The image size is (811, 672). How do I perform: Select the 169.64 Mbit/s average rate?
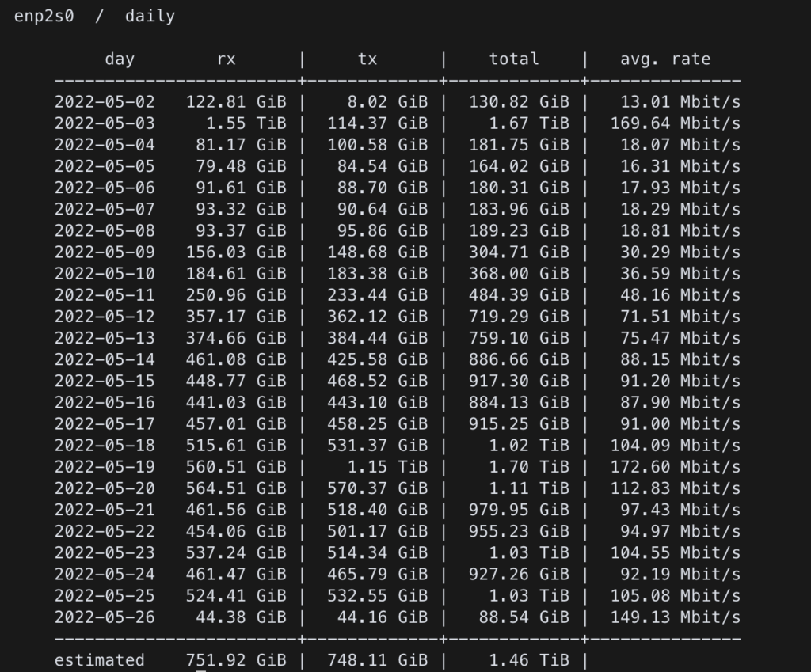click(x=675, y=123)
